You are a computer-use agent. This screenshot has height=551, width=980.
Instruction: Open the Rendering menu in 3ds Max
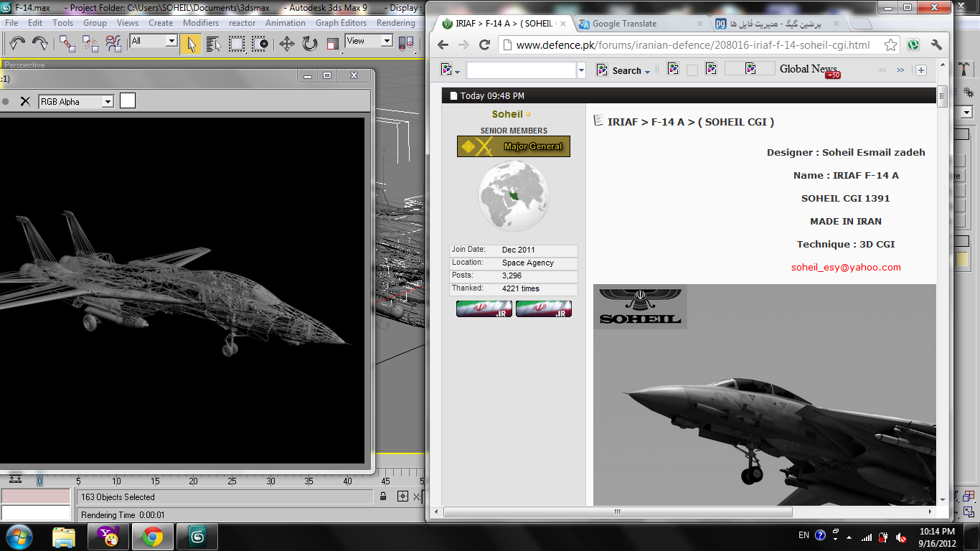click(x=396, y=23)
